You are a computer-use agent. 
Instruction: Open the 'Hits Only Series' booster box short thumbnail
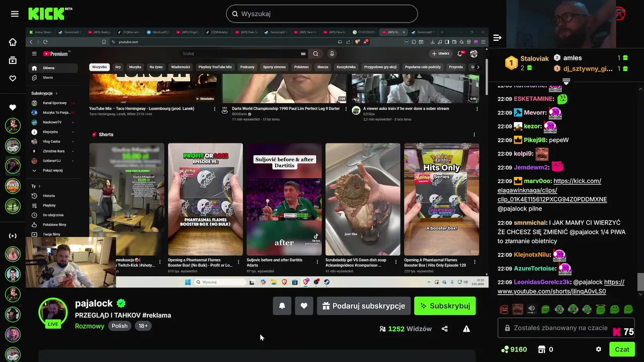441,199
